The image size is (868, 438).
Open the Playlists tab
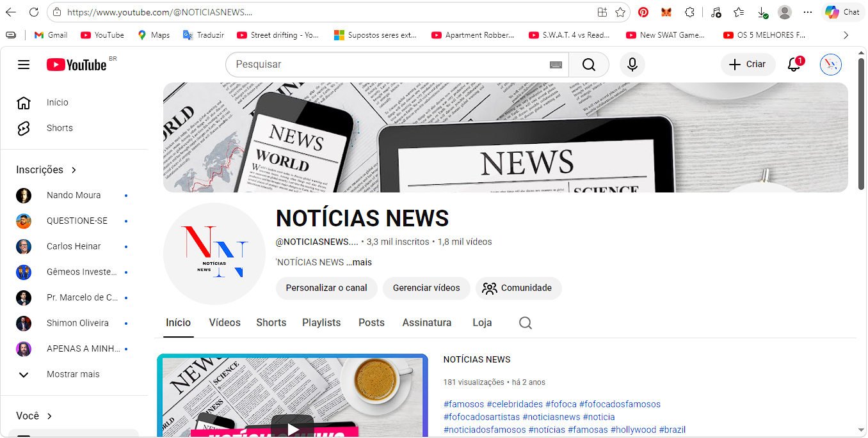point(321,323)
